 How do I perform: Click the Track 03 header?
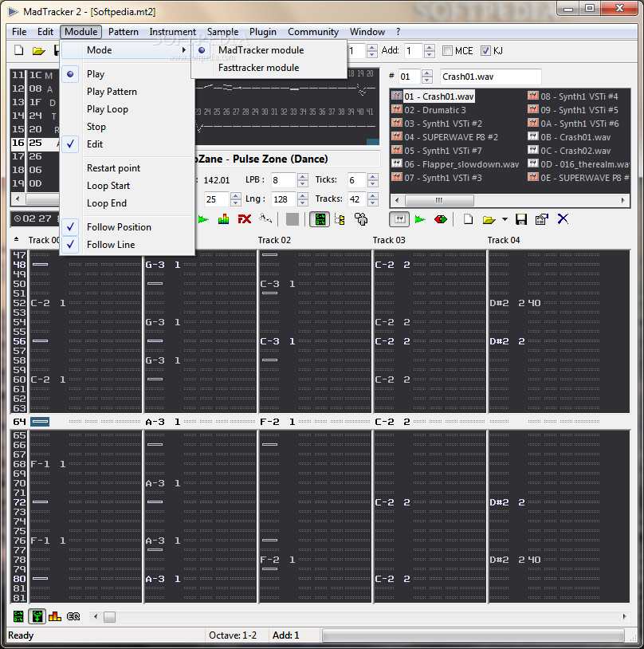(x=389, y=240)
